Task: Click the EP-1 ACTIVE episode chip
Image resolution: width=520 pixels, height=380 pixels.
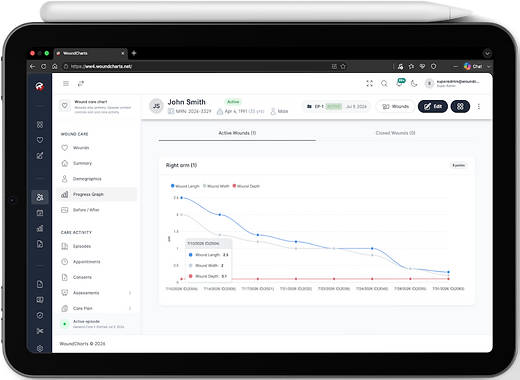Action: [x=336, y=107]
